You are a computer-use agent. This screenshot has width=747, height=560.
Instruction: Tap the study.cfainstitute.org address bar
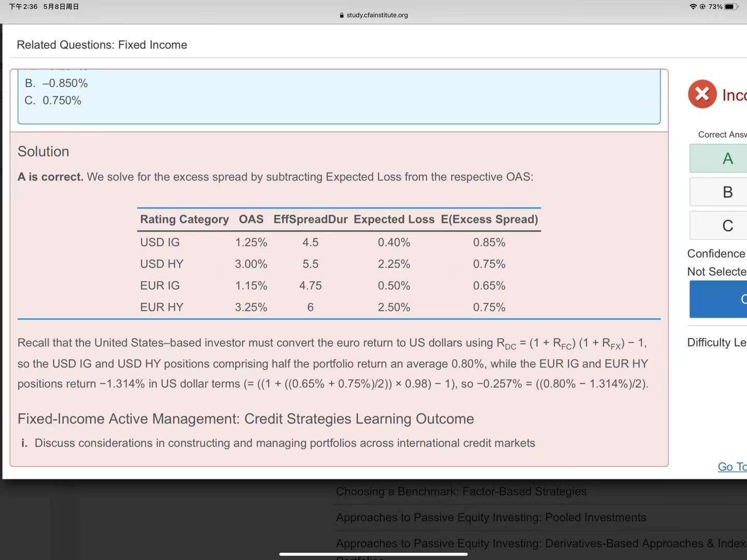click(x=377, y=15)
